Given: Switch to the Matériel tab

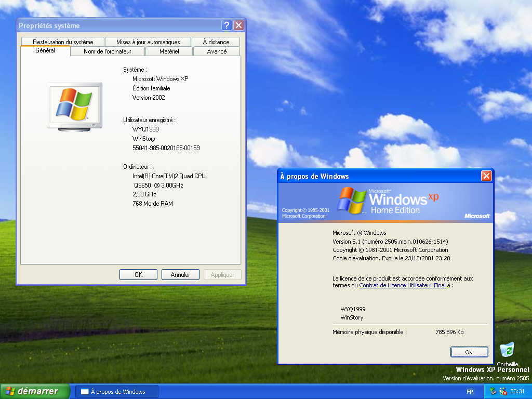Looking at the screenshot, I should pos(169,51).
